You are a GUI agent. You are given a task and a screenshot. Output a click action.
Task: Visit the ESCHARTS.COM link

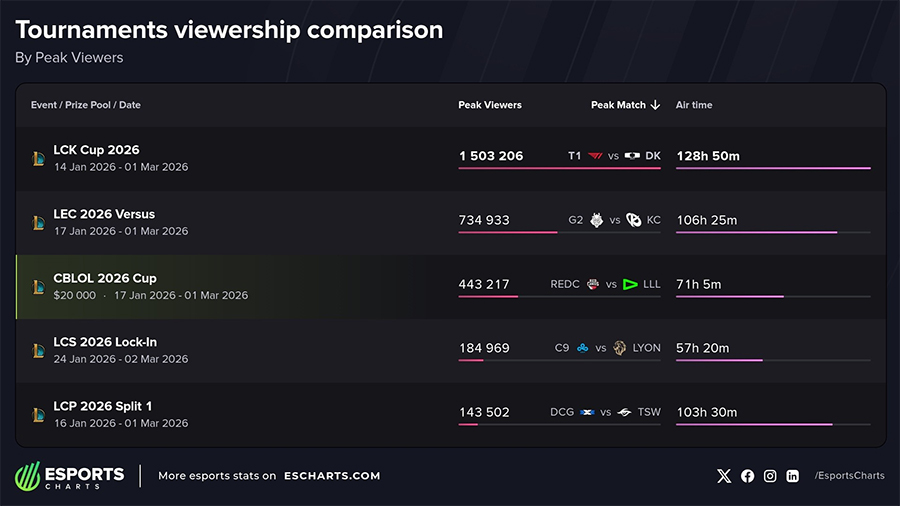(332, 476)
